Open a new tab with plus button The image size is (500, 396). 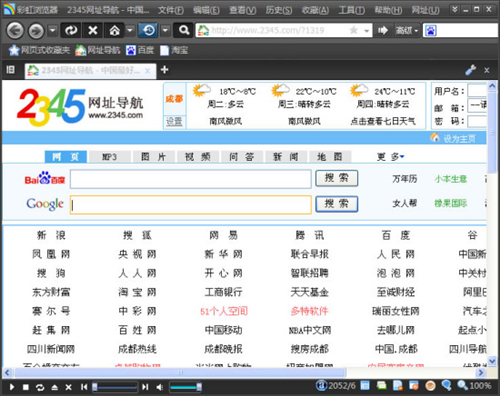(164, 70)
